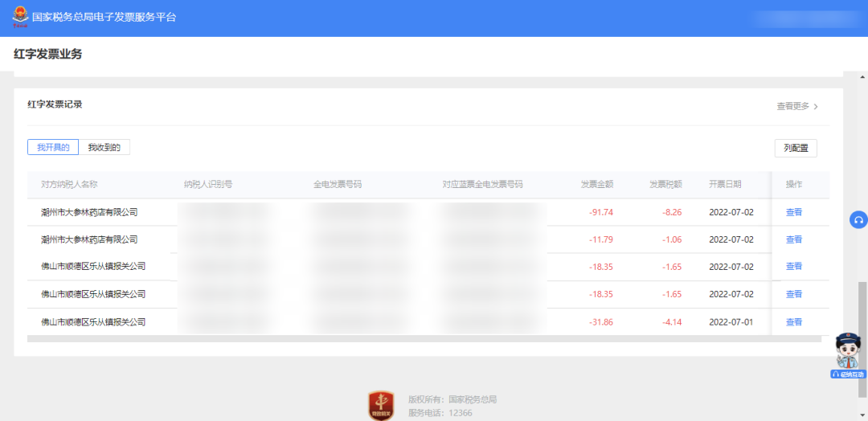Click the chevron next to 查看更多

pos(816,107)
